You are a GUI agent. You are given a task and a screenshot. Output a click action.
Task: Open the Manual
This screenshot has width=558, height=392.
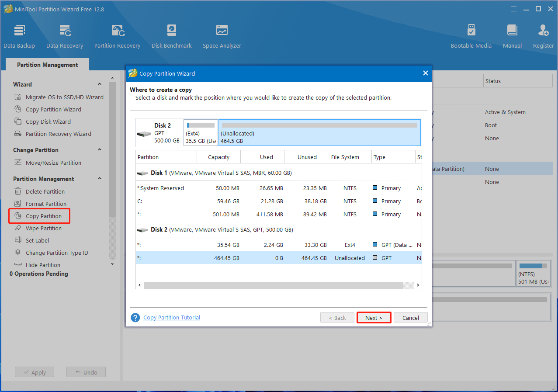(513, 36)
